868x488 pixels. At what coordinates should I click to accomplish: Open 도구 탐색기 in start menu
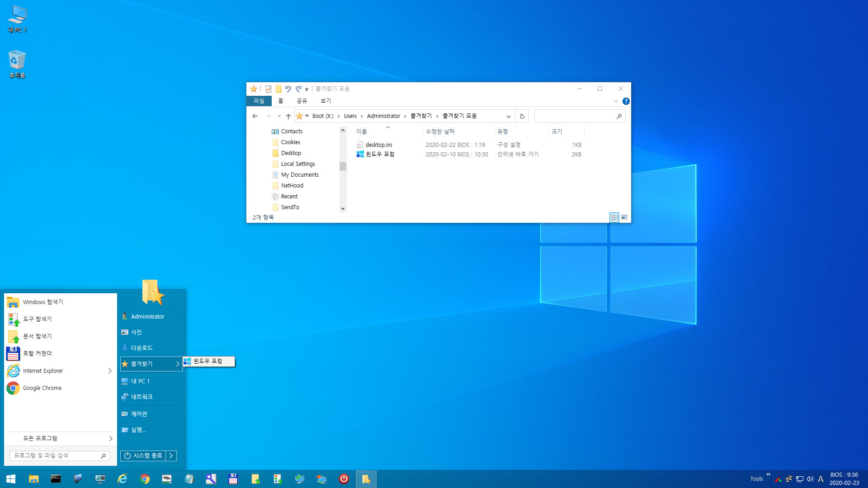(x=60, y=319)
